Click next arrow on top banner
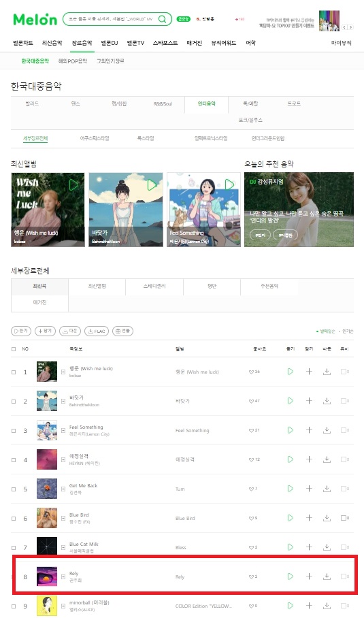The image size is (364, 618). pos(350,27)
